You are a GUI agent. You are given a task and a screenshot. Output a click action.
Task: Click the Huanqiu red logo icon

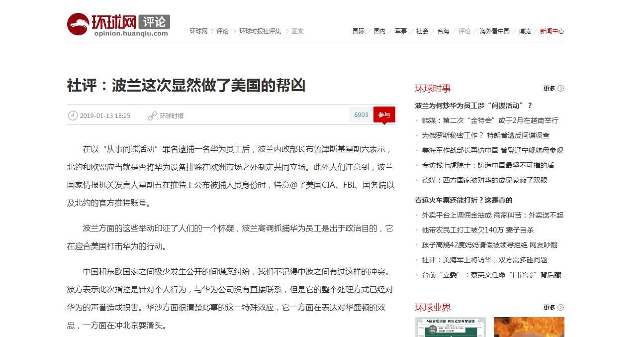tap(78, 24)
